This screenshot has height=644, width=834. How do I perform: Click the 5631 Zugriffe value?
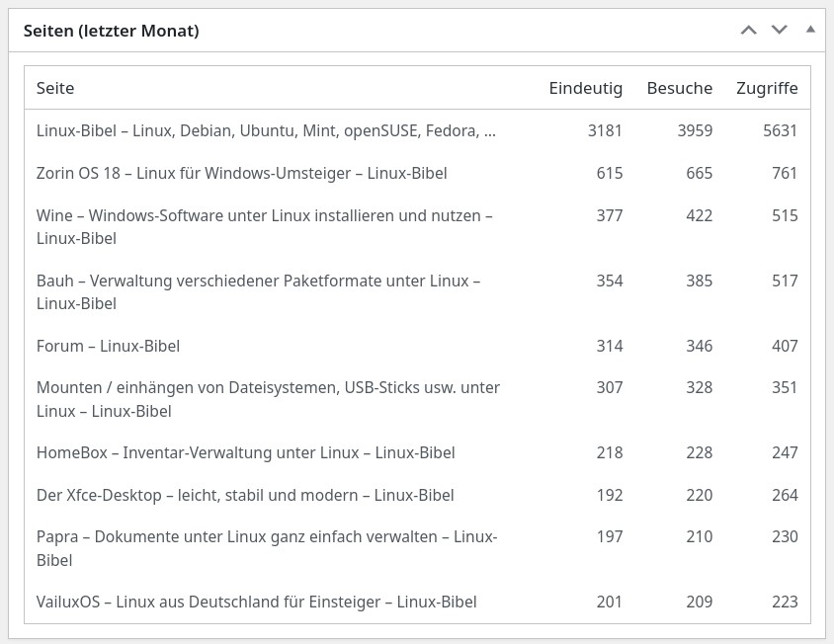click(780, 130)
